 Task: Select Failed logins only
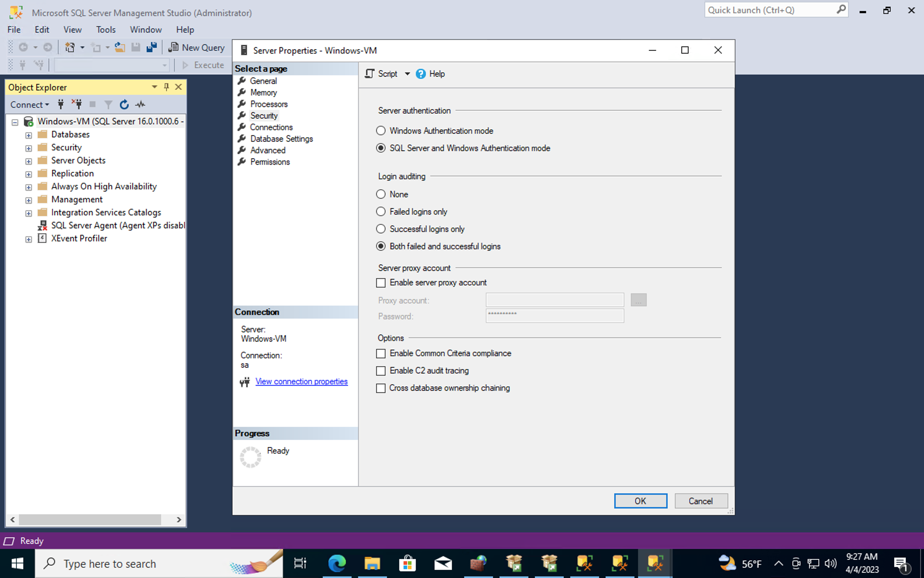(381, 211)
